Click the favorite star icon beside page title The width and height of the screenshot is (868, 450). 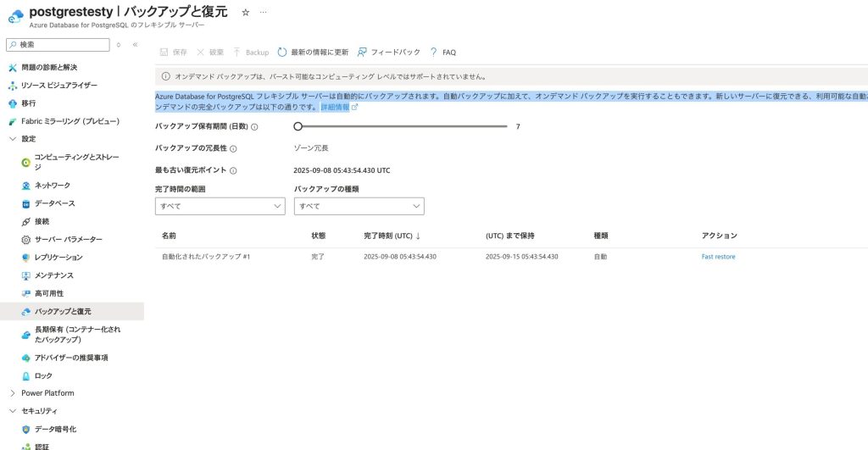click(x=246, y=13)
